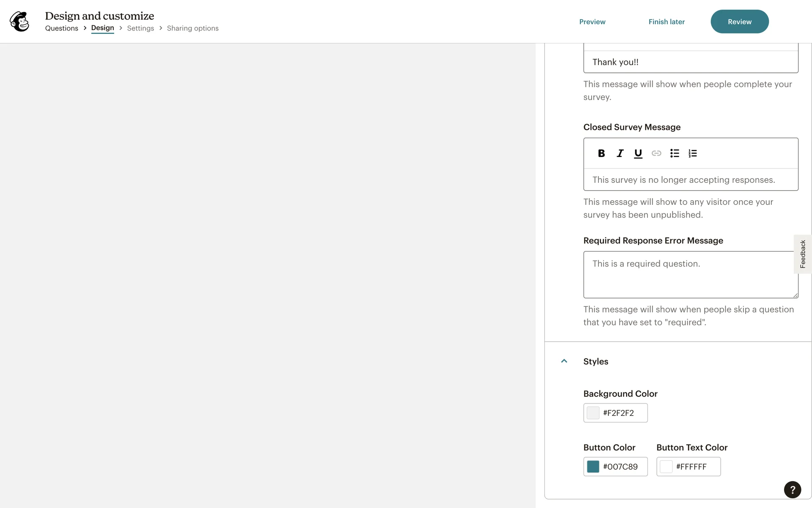
Task: Toggle Bold in Closed Survey Message editor
Action: pos(601,153)
